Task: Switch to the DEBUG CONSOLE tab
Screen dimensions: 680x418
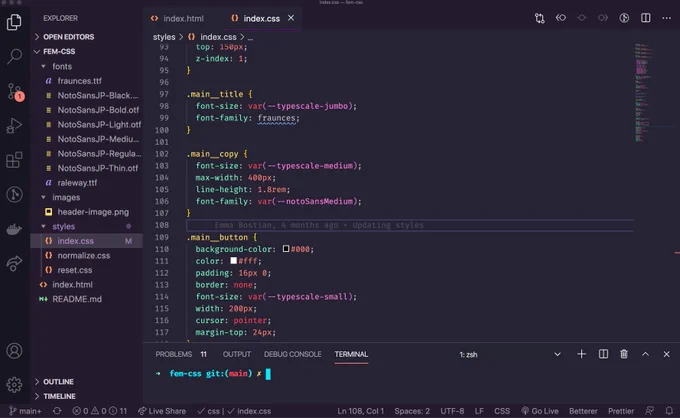Action: coord(293,354)
